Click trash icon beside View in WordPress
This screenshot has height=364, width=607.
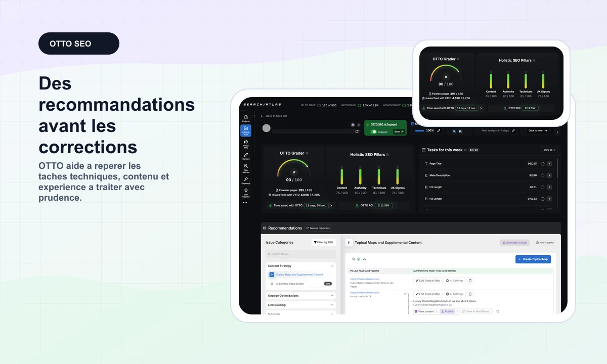497,311
